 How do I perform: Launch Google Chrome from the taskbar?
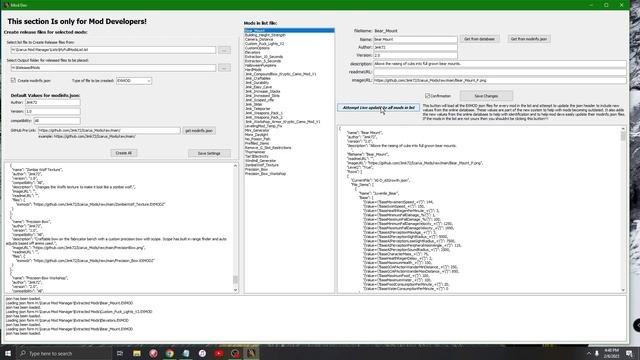[169, 353]
